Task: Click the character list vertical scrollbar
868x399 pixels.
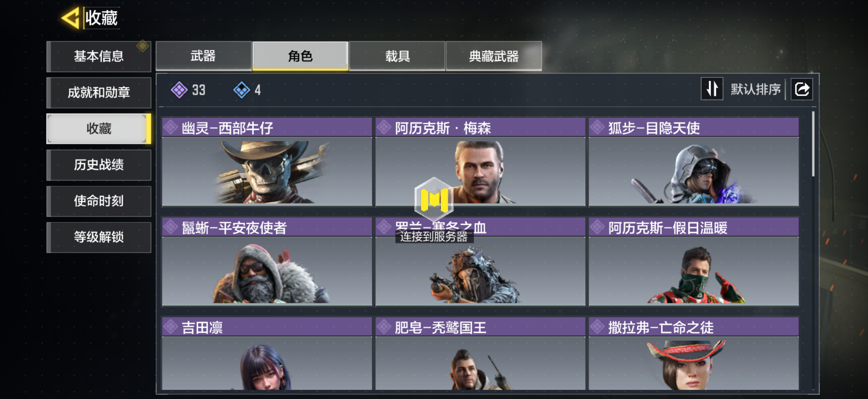Action: pos(813,144)
